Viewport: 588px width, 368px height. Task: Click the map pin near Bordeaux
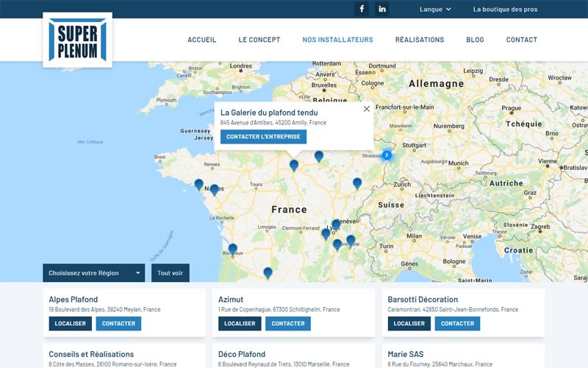click(232, 250)
